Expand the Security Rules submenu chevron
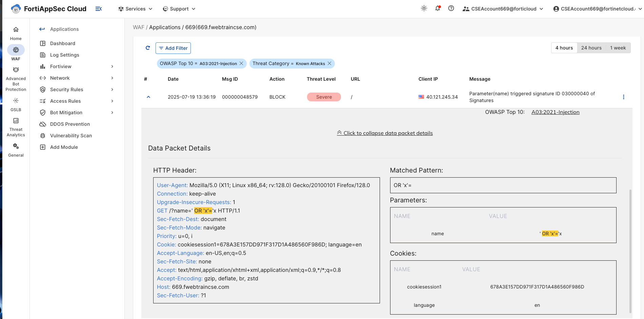 [112, 89]
